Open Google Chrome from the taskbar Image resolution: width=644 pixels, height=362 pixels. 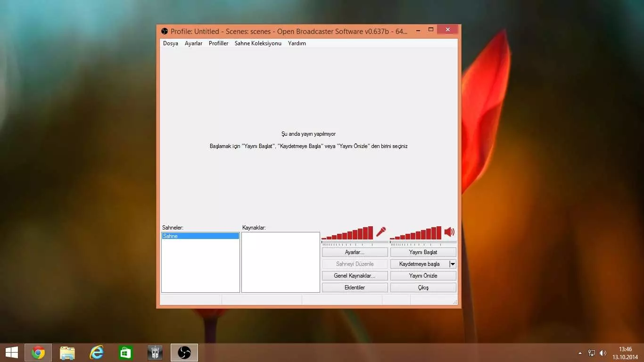38,353
